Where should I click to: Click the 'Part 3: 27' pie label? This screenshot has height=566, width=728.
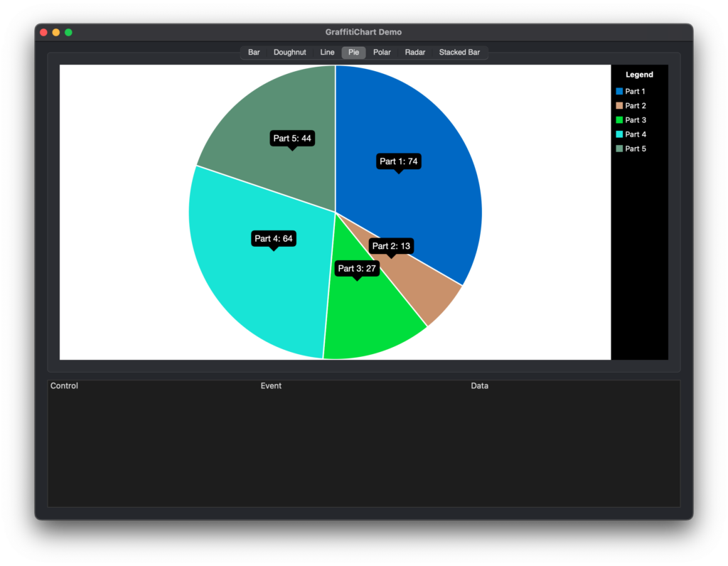357,268
